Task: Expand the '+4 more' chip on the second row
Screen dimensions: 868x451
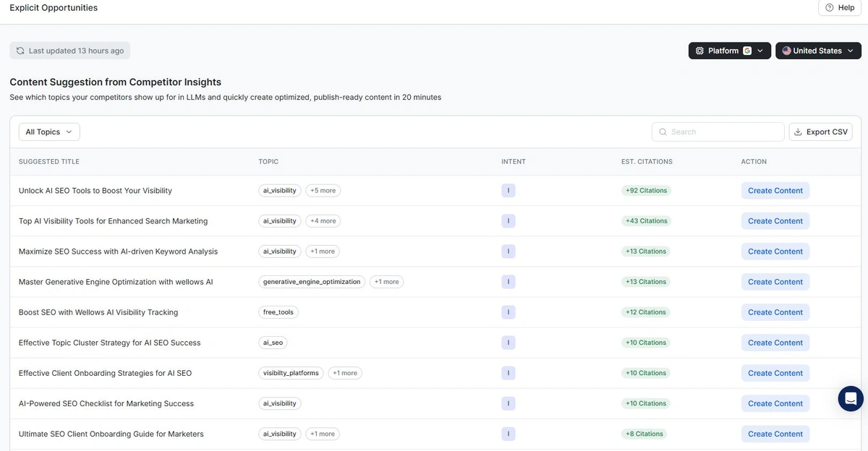Action: (323, 220)
